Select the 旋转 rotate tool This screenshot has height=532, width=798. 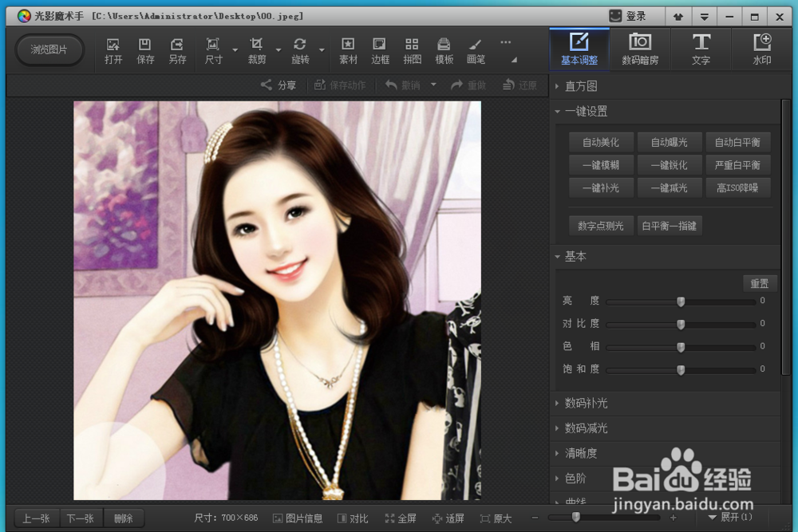pyautogui.click(x=300, y=51)
